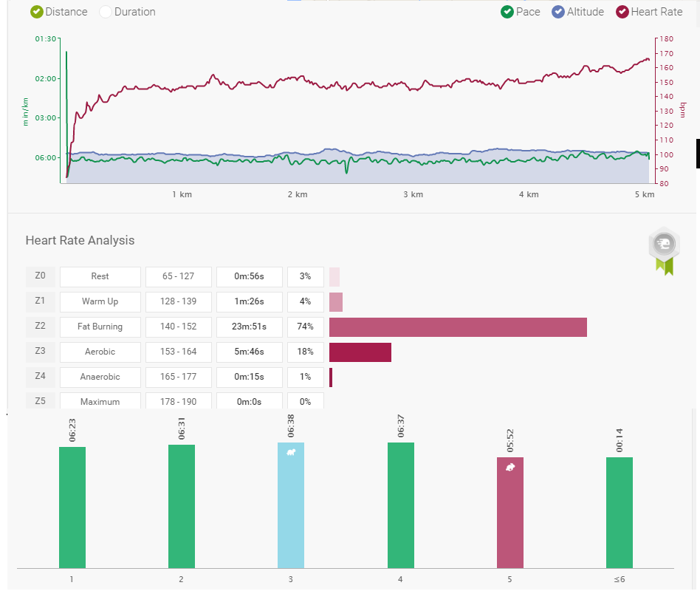Click the Maximum zone name cell
The height and width of the screenshot is (591, 700).
pos(100,401)
